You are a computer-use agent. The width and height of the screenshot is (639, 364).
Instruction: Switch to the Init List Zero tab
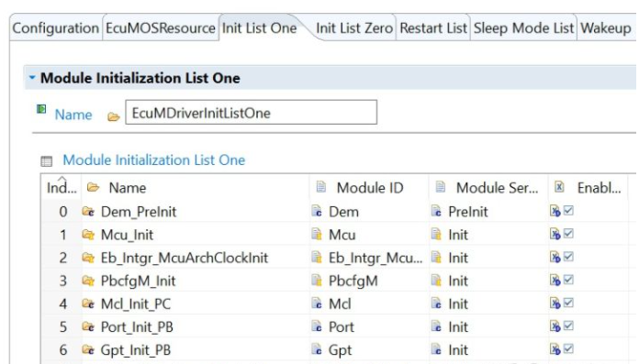coord(354,28)
